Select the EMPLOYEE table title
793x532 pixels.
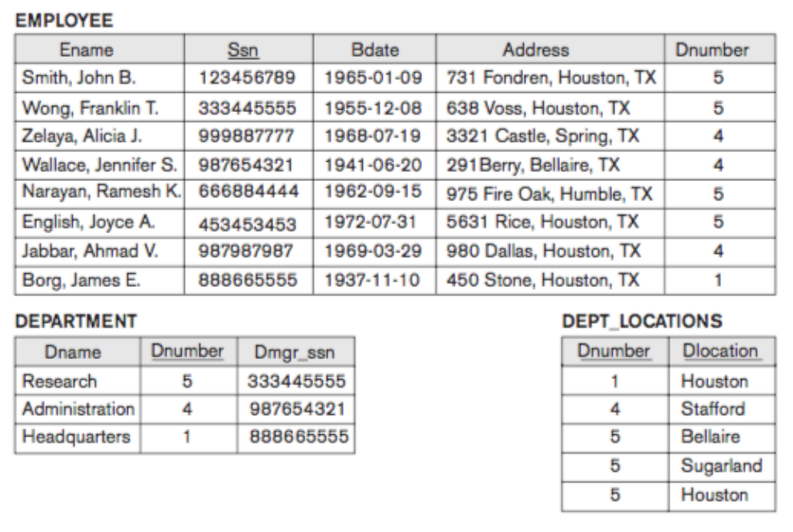pos(65,18)
